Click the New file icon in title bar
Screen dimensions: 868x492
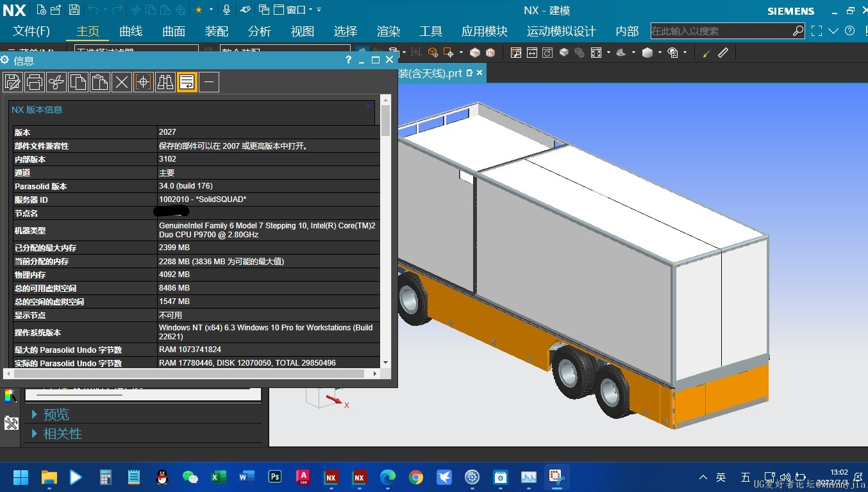pyautogui.click(x=42, y=10)
